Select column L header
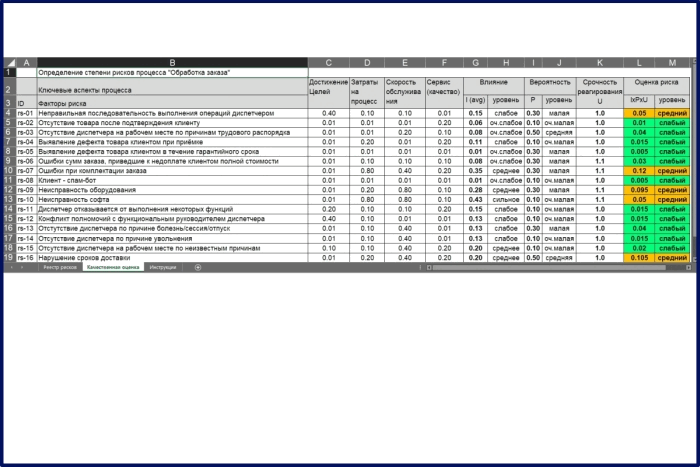700x467 pixels. pos(638,63)
